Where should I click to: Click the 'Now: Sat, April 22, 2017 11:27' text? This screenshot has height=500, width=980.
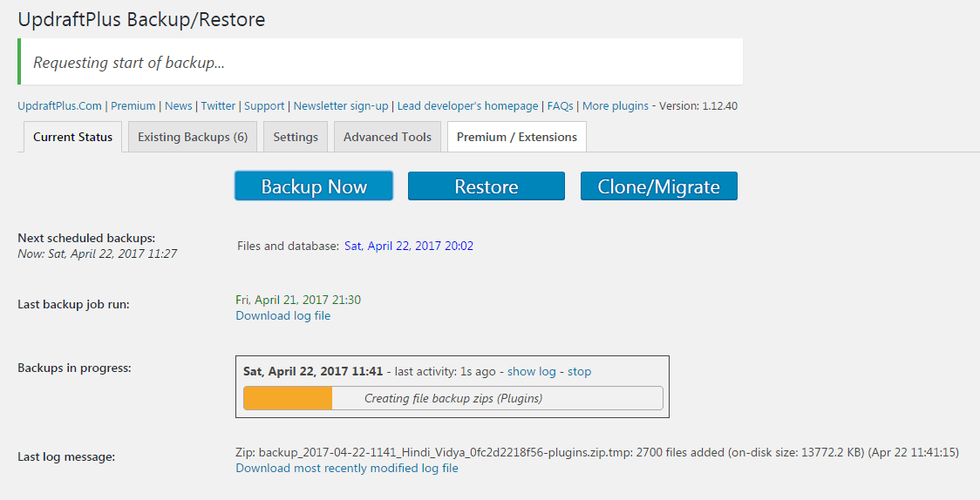pos(98,253)
